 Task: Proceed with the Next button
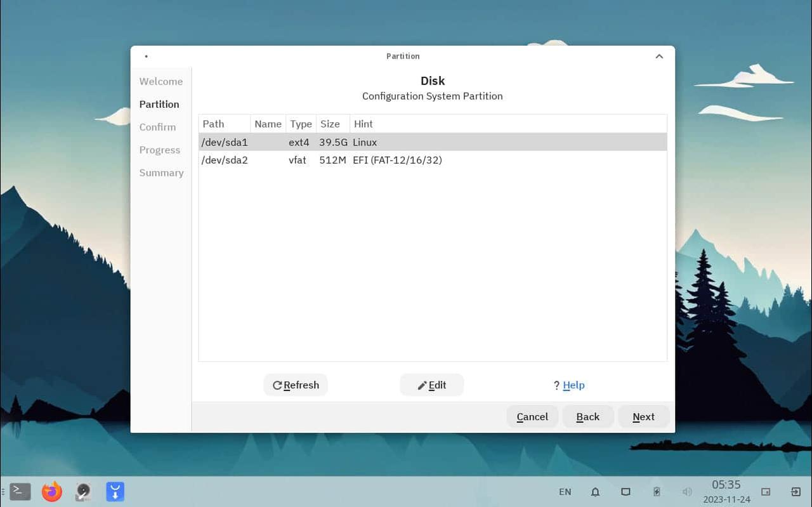tap(643, 417)
